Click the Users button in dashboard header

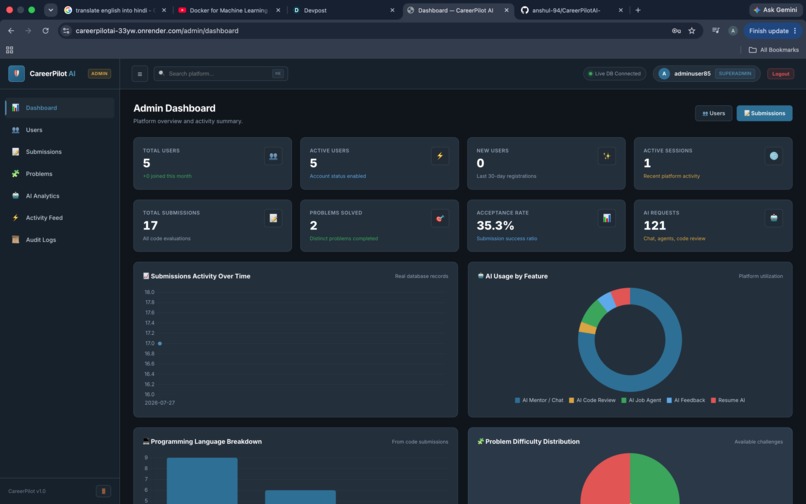pos(713,113)
